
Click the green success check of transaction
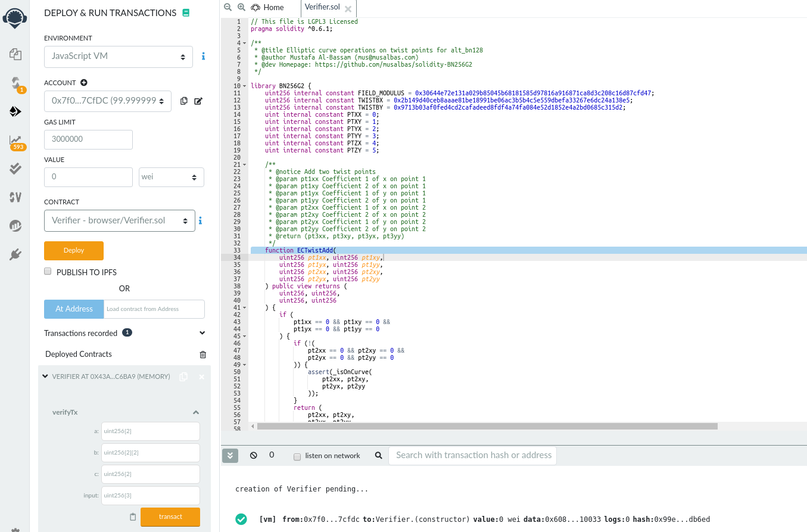241,519
